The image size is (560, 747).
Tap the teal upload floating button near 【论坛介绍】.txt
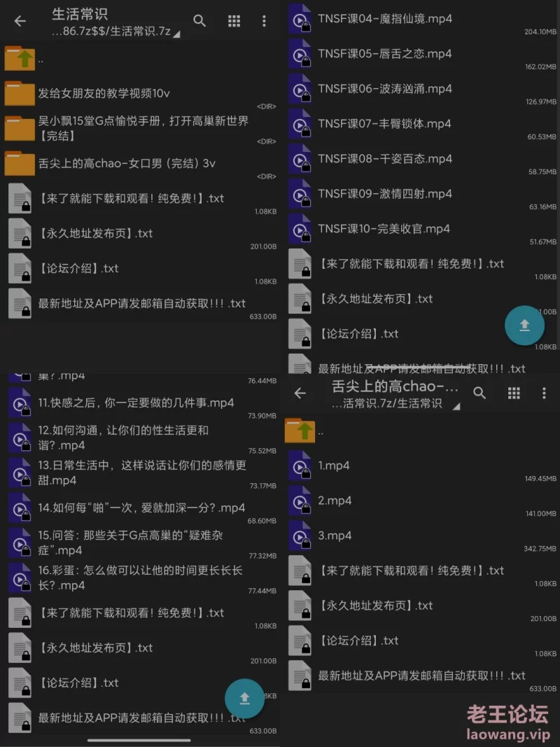click(524, 326)
